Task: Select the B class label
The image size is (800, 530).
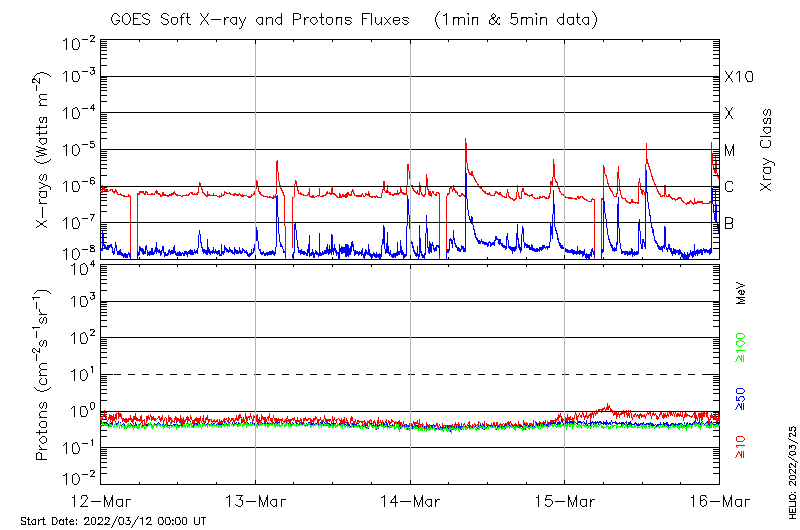Action: point(729,223)
